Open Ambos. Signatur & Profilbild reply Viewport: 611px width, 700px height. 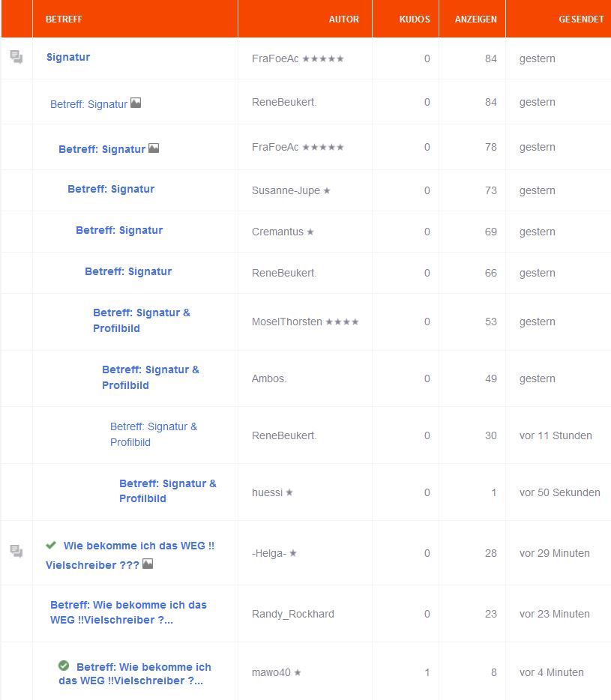(151, 378)
